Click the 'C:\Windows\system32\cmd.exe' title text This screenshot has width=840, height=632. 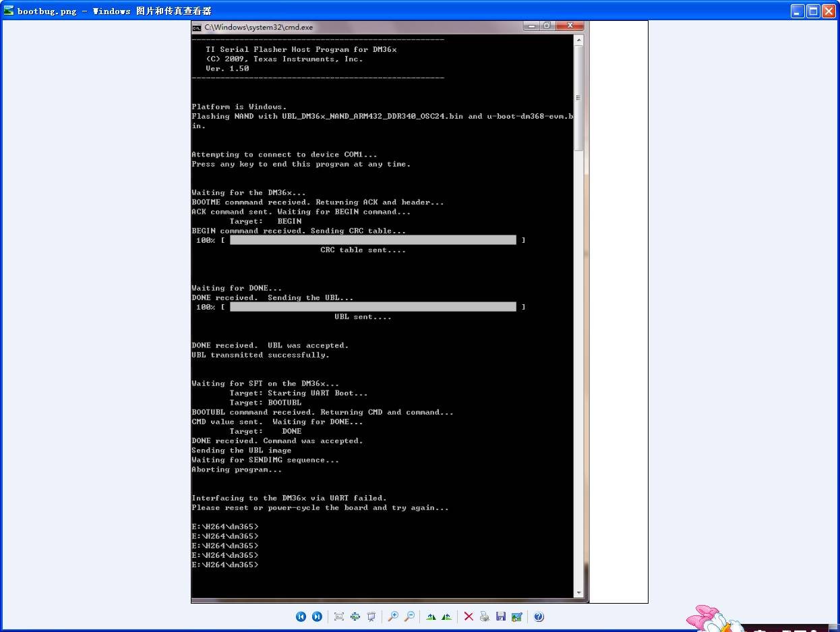259,28
